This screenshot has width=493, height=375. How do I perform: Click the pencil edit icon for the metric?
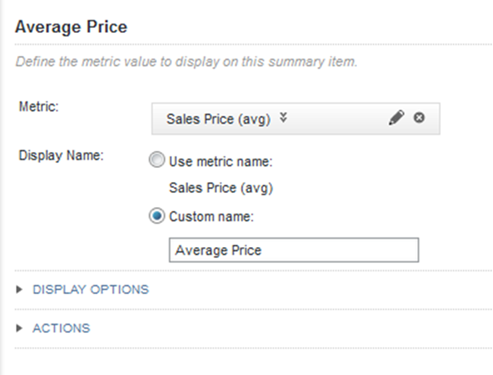tap(396, 118)
